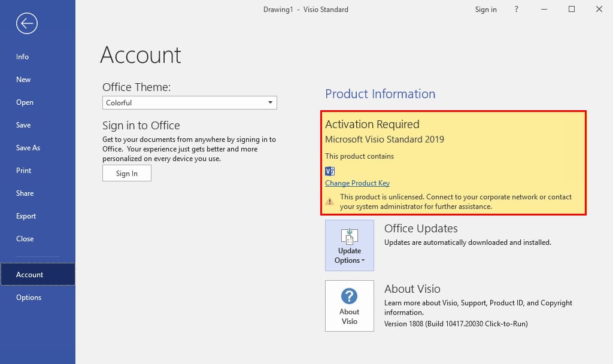This screenshot has height=364, width=613.
Task: Open Export from the sidebar
Action: (26, 216)
